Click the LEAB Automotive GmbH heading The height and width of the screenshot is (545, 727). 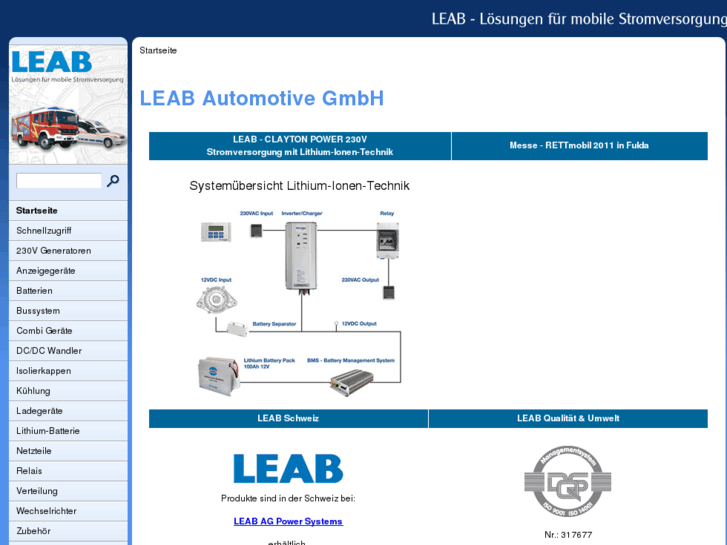(261, 98)
